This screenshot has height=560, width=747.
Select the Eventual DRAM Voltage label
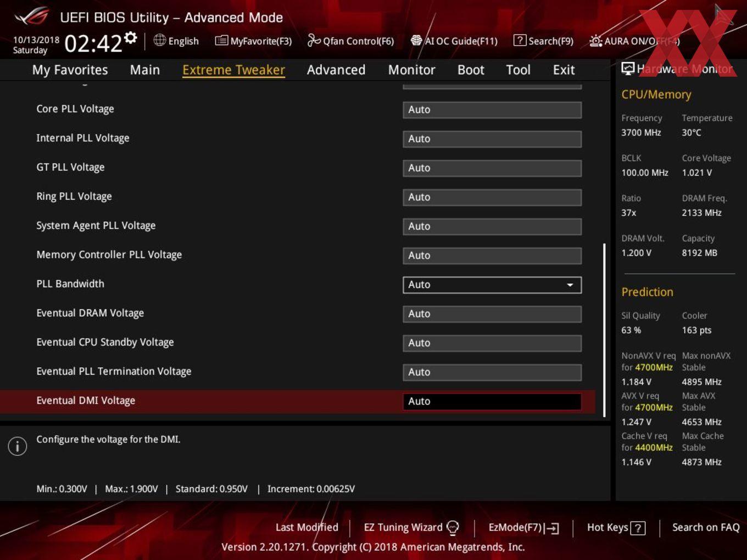coord(90,312)
